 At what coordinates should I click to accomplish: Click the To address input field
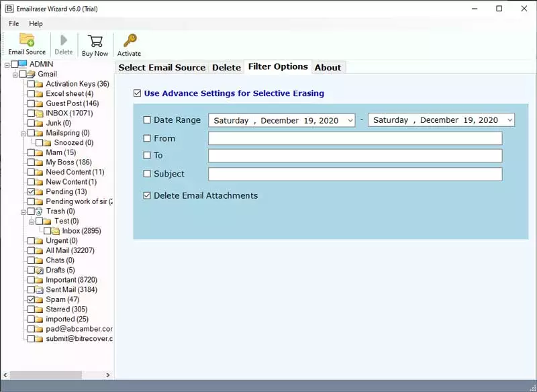tap(355, 156)
